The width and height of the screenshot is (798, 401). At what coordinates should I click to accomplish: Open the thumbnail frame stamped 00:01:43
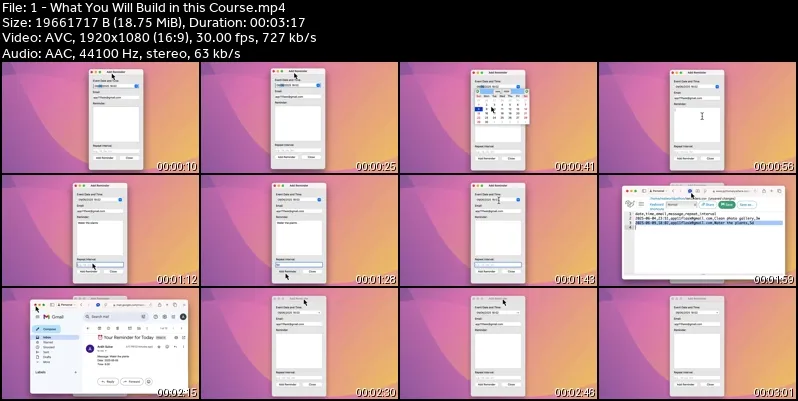pyautogui.click(x=498, y=231)
